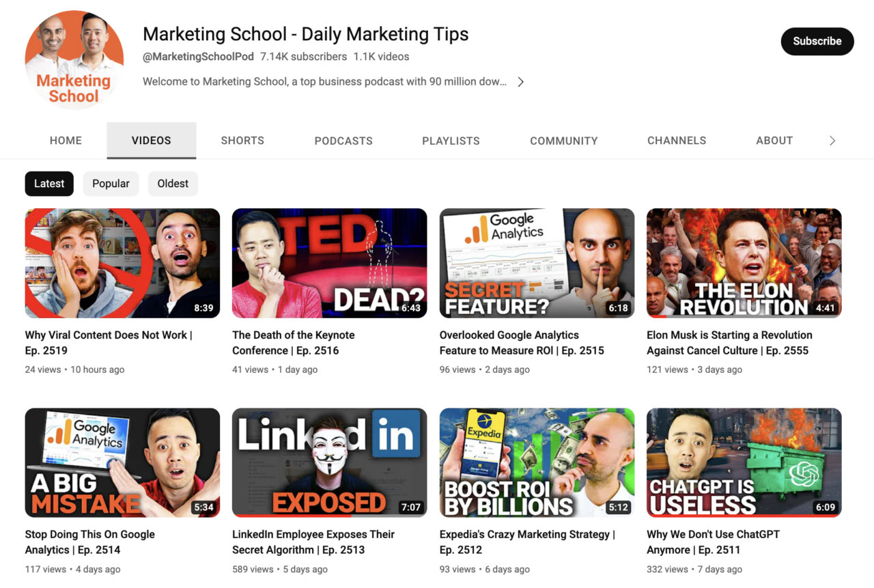Open the 'LinkedIn Exposed' episode thumbnail
This screenshot has height=588, width=874.
[x=329, y=462]
